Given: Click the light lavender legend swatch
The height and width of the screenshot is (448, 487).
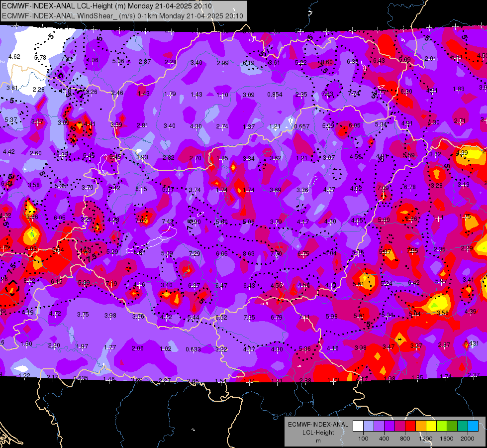Looking at the screenshot, I should click(368, 426).
